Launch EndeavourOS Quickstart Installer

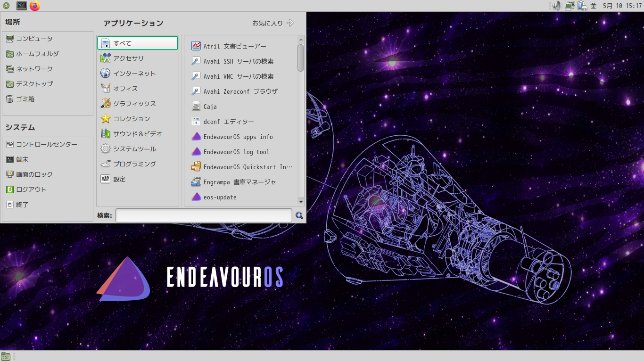(241, 167)
